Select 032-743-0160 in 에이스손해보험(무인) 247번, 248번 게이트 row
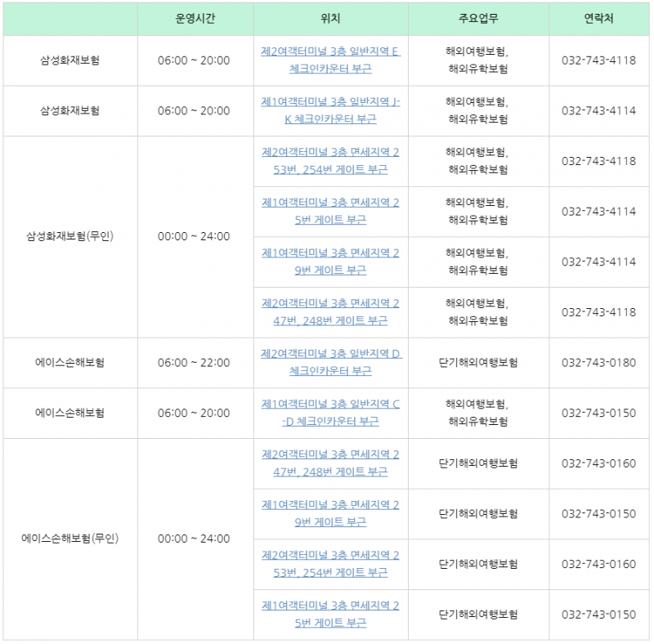Screen dimensions: 654x644 click(598, 463)
